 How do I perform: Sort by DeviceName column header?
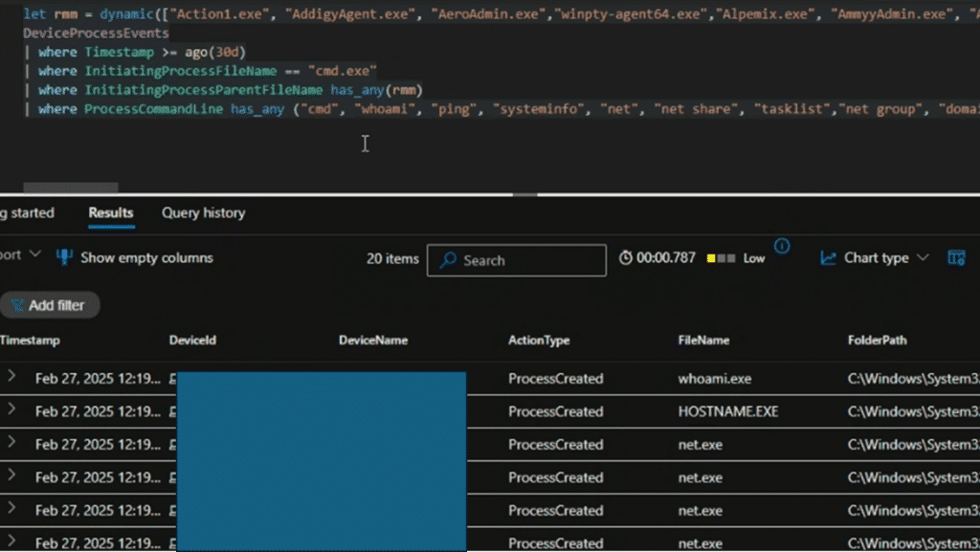click(x=373, y=341)
